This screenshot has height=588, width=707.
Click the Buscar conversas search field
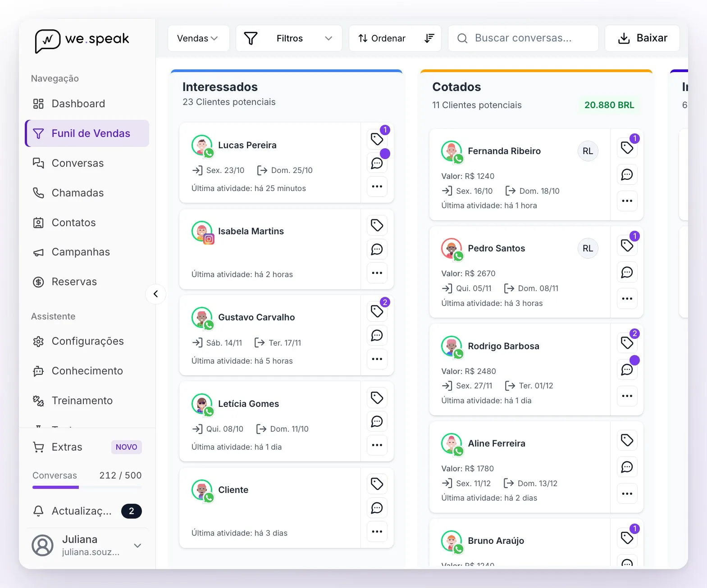click(x=523, y=38)
